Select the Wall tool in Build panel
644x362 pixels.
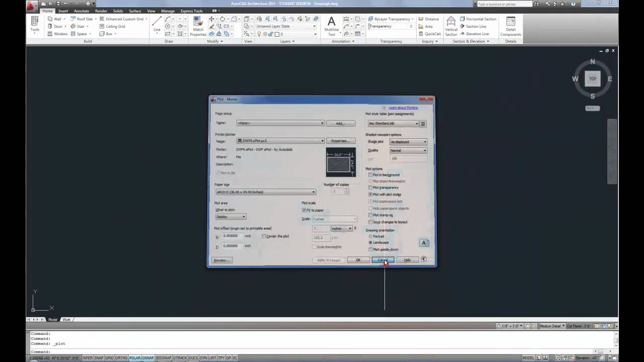click(x=55, y=19)
